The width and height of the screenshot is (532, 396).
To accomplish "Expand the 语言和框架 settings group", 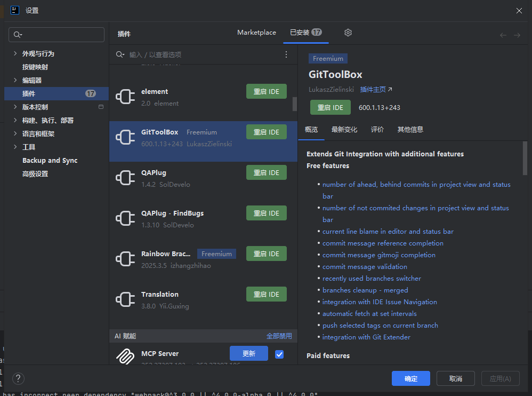I will [15, 133].
